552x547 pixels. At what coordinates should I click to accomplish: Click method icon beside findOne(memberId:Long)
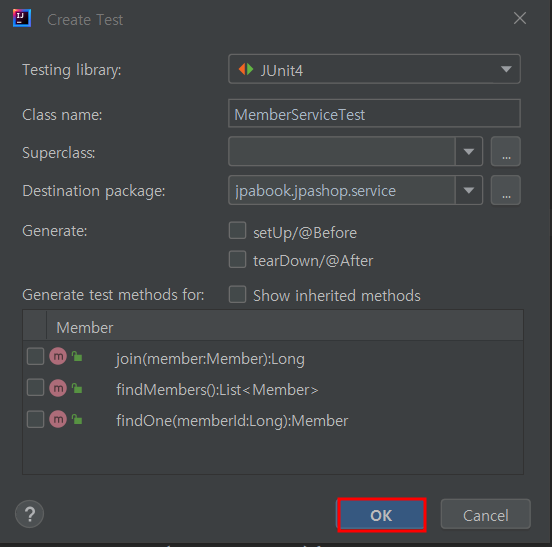tap(58, 419)
